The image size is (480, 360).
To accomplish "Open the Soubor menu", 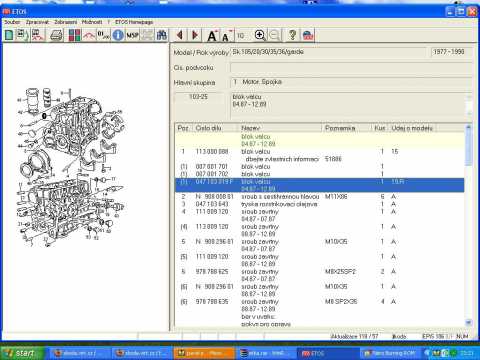I will pos(12,22).
